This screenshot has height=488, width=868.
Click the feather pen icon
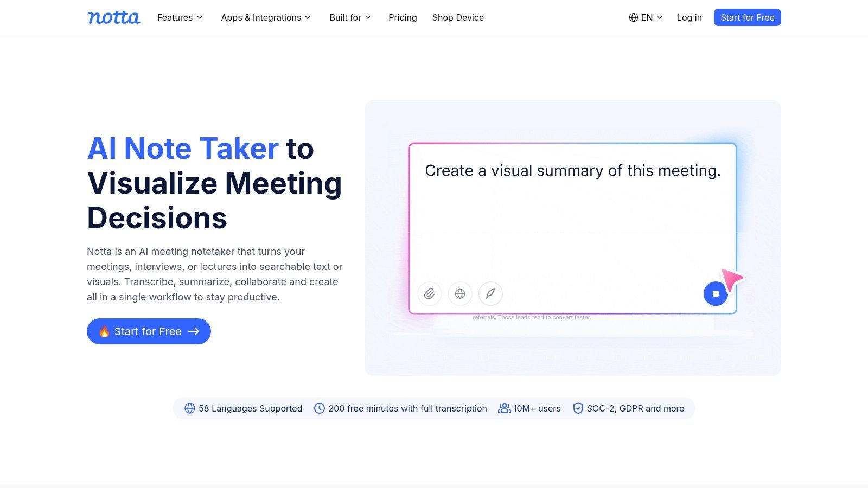490,294
